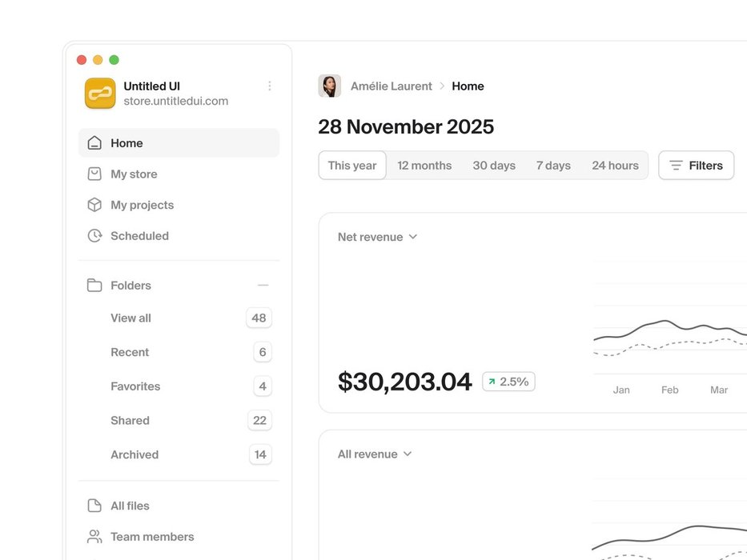Image resolution: width=747 pixels, height=560 pixels.
Task: Click the Folders folder icon
Action: (x=94, y=286)
